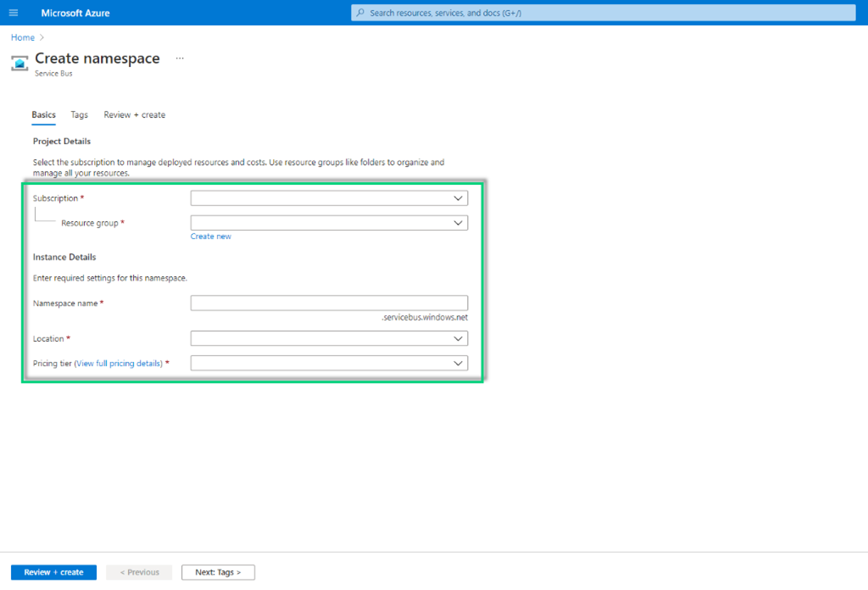Viewport: 868px width, 590px height.
Task: Switch to the Basics tab
Action: click(x=44, y=114)
